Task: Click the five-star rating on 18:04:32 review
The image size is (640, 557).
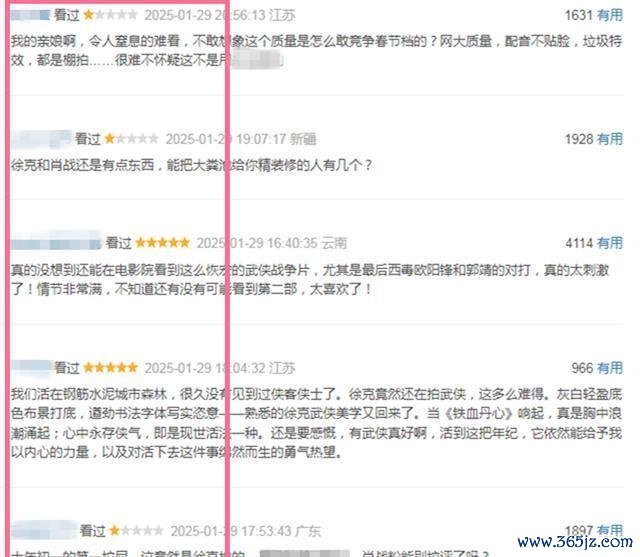Action: [x=110, y=367]
